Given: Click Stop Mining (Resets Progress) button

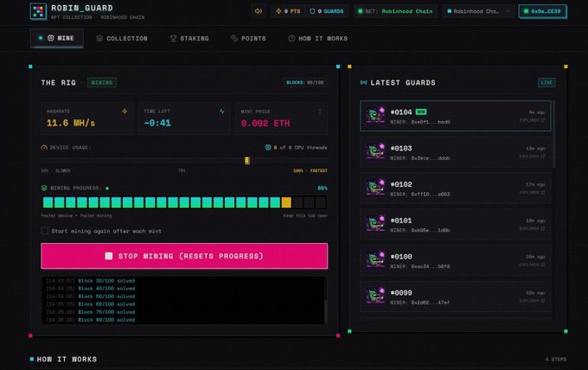Looking at the screenshot, I should pos(184,256).
